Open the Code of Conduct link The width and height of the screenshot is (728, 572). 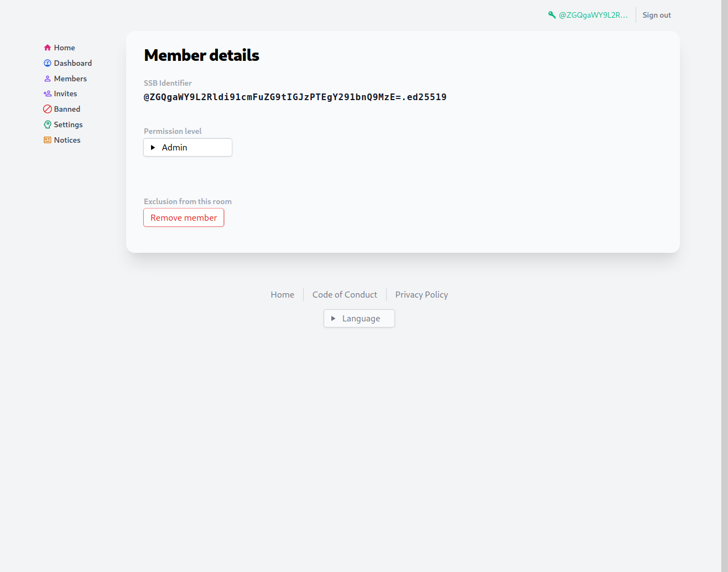tap(345, 294)
